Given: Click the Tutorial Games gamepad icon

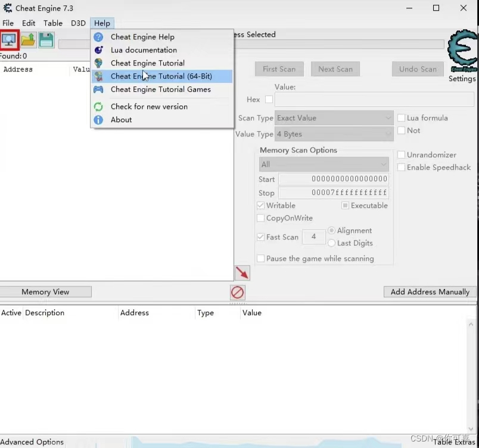Looking at the screenshot, I should pyautogui.click(x=98, y=89).
